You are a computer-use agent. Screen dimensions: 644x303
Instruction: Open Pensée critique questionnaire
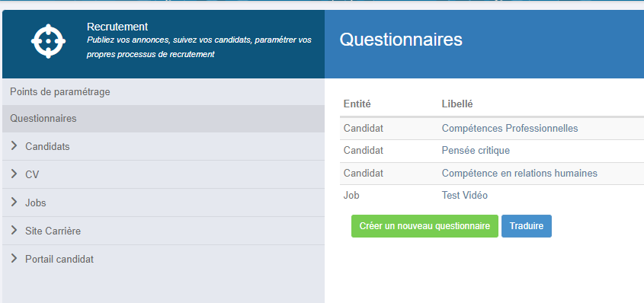476,151
